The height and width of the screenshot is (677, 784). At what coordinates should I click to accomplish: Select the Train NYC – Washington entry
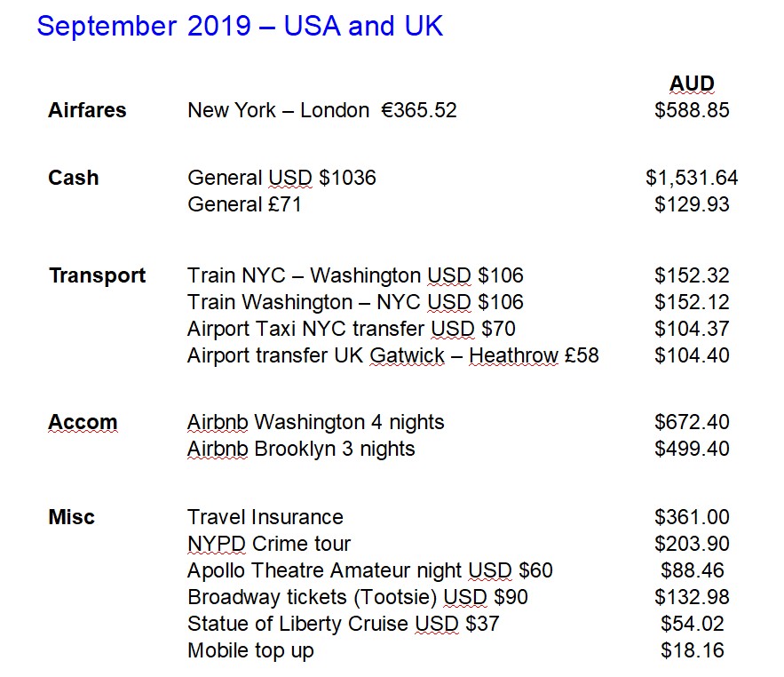pos(355,275)
